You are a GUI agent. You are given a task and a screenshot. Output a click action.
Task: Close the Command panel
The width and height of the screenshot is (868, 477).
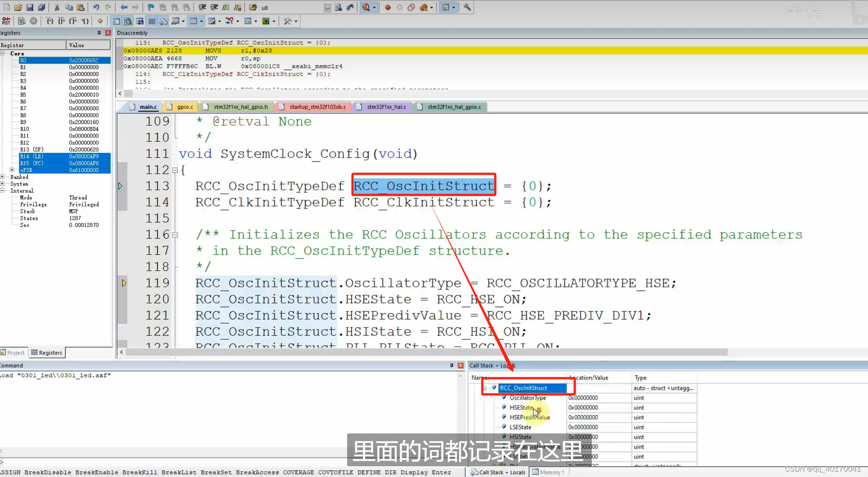click(460, 365)
